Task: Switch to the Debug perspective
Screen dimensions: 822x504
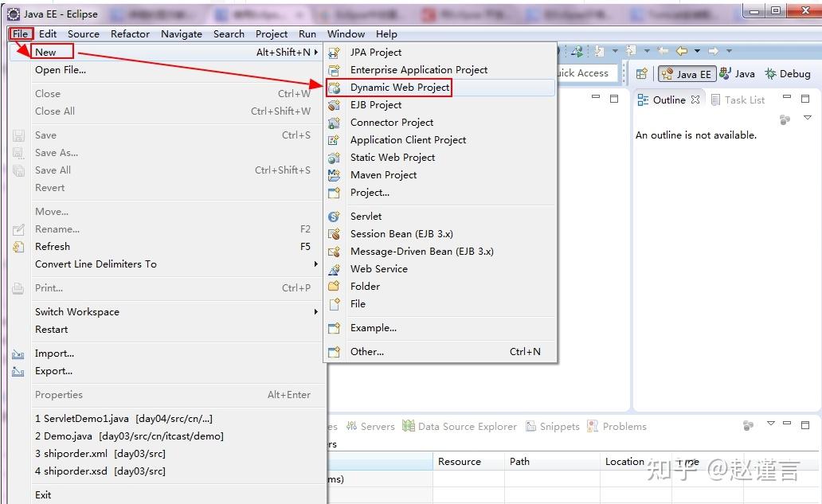Action: (x=787, y=73)
